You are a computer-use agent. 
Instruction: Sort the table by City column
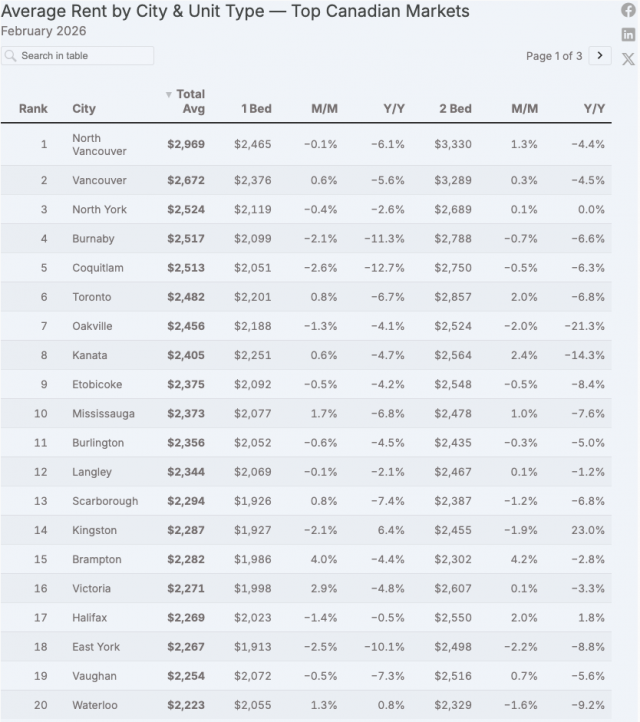[x=84, y=108]
